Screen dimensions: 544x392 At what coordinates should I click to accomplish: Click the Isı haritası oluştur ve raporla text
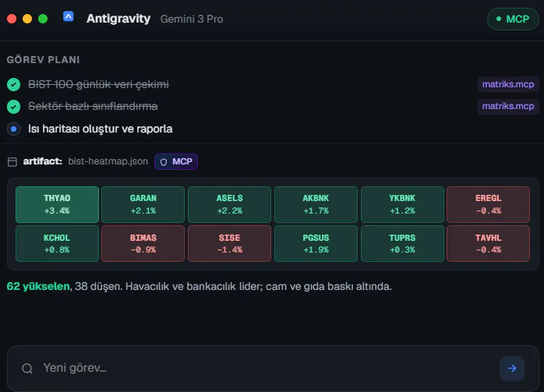tap(101, 129)
